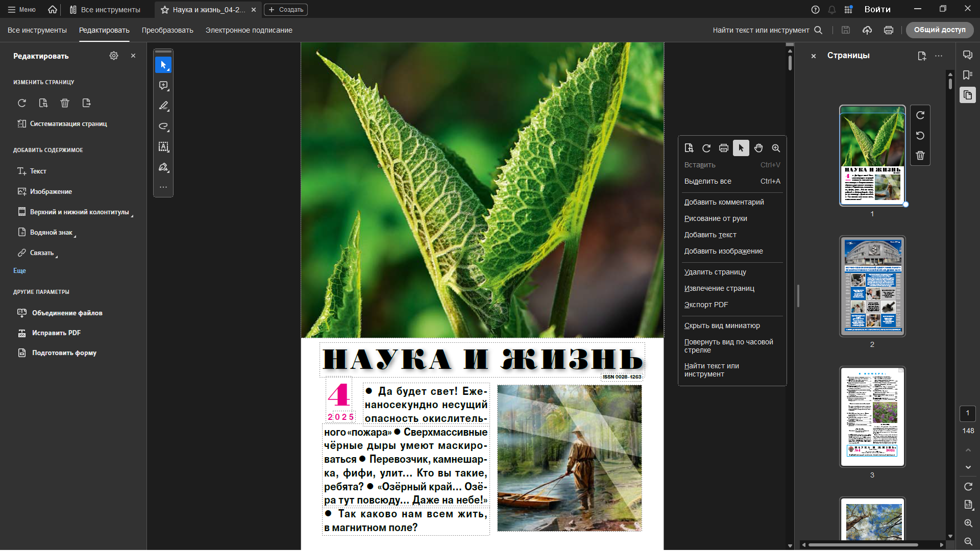The width and height of the screenshot is (980, 551).
Task: Open the gear settings in Редактировать panel
Action: [x=114, y=56]
